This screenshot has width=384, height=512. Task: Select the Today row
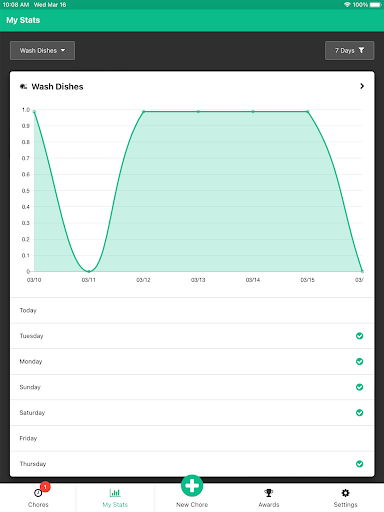[x=192, y=311]
